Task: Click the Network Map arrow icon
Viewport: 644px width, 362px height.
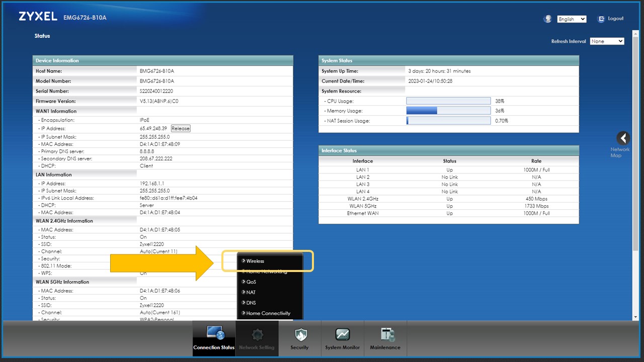Action: tap(623, 138)
